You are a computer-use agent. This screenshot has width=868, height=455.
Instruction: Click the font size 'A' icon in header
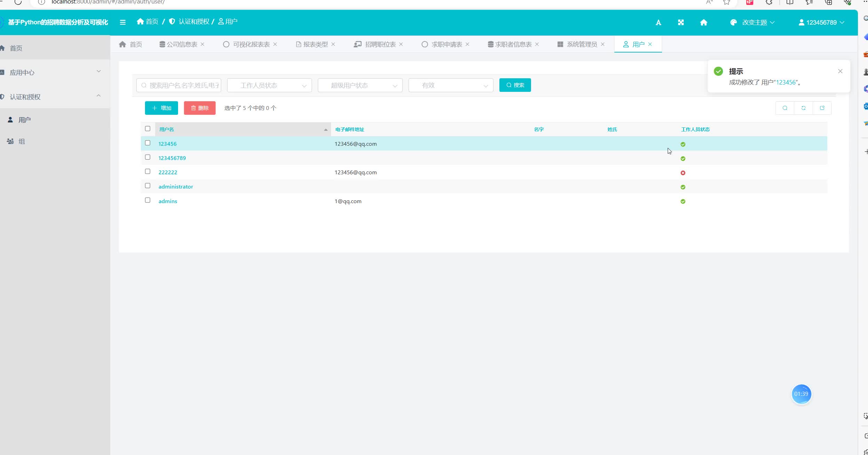[x=658, y=23]
